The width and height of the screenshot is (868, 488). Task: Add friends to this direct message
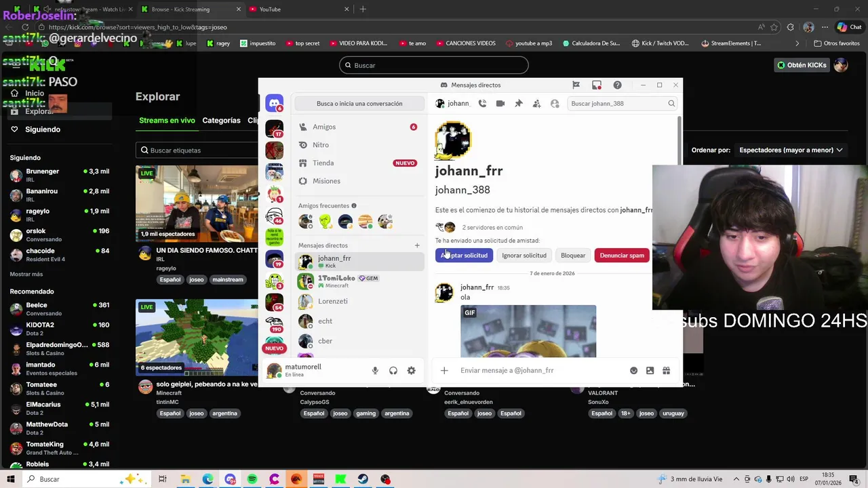[536, 104]
